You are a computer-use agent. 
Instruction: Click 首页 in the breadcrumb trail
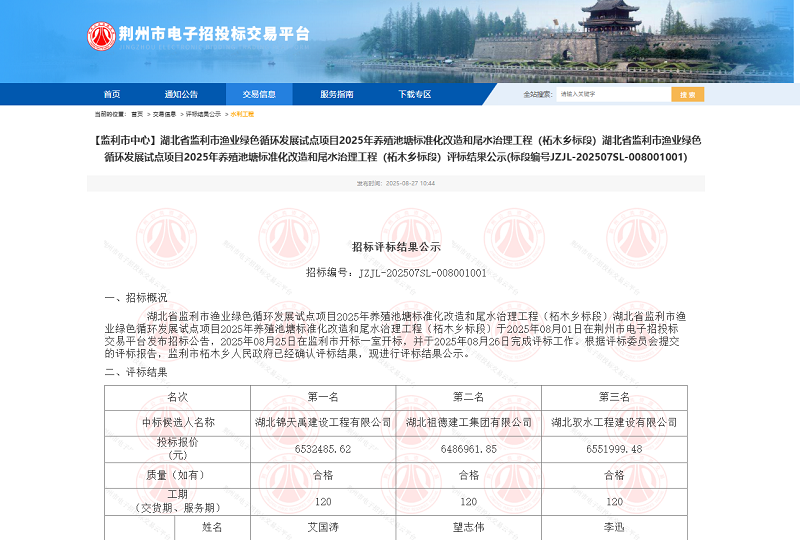click(x=137, y=114)
